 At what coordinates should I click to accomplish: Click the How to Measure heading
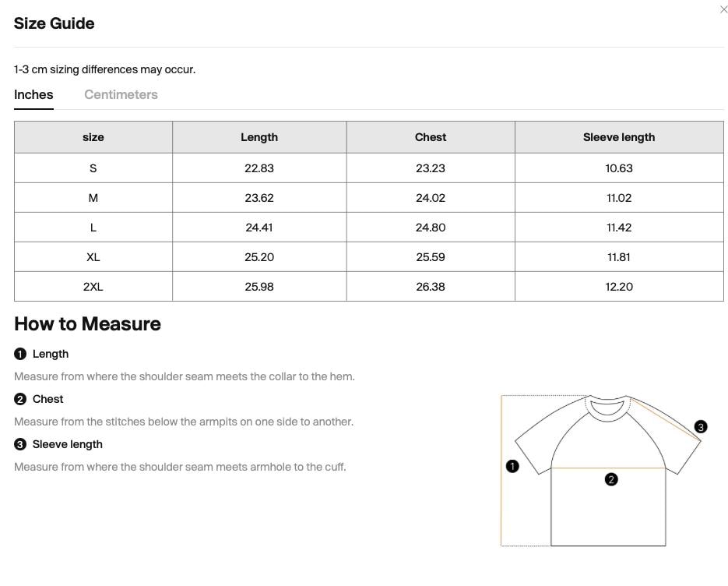(87, 324)
